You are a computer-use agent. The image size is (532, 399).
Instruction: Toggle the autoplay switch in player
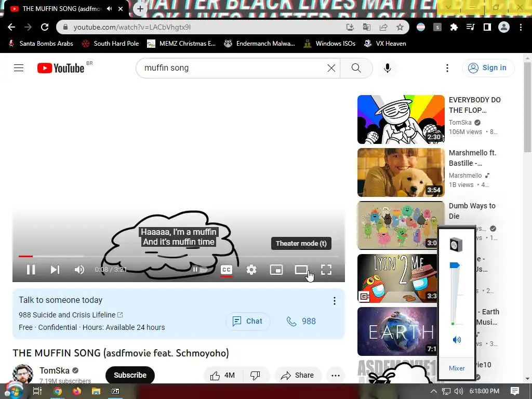coord(200,270)
